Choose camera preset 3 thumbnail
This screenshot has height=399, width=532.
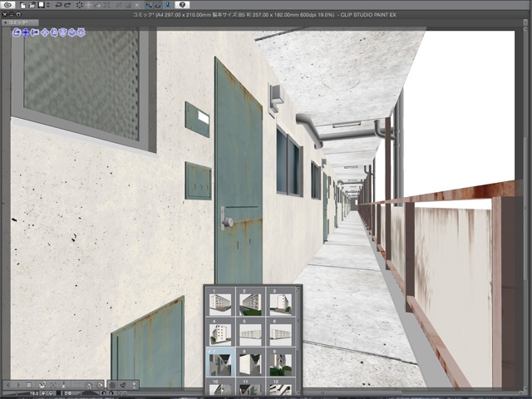tap(281, 302)
